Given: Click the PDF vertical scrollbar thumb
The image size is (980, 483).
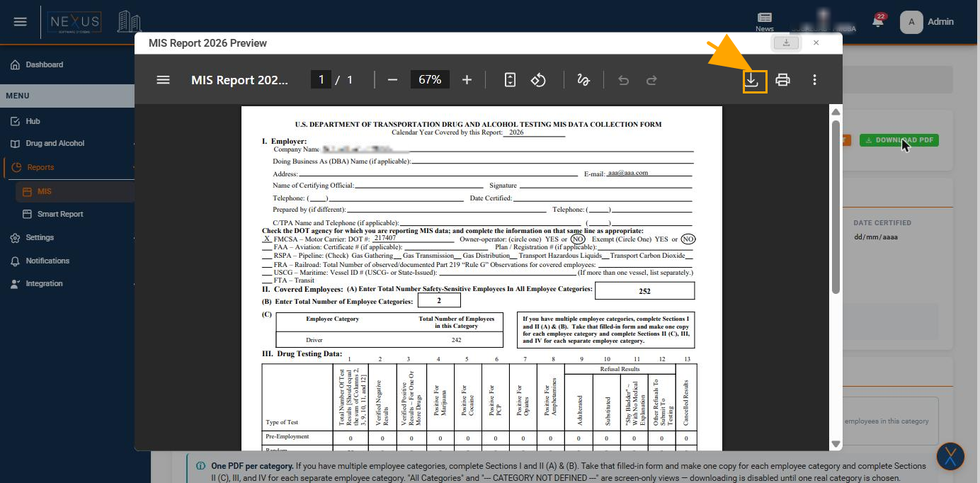Looking at the screenshot, I should tap(836, 207).
